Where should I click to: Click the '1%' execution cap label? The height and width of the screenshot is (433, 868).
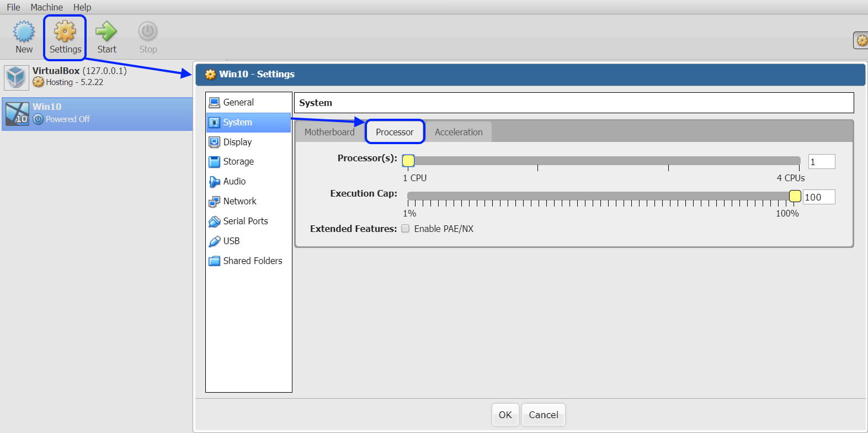409,213
